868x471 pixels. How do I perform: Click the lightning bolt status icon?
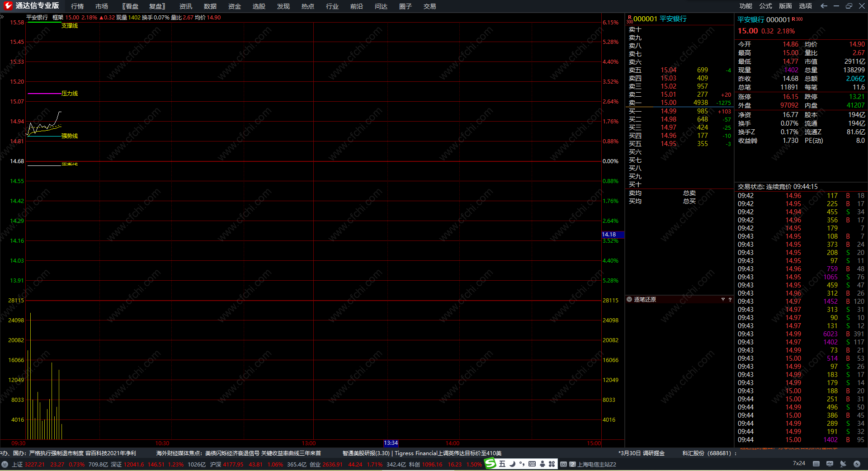click(857, 464)
